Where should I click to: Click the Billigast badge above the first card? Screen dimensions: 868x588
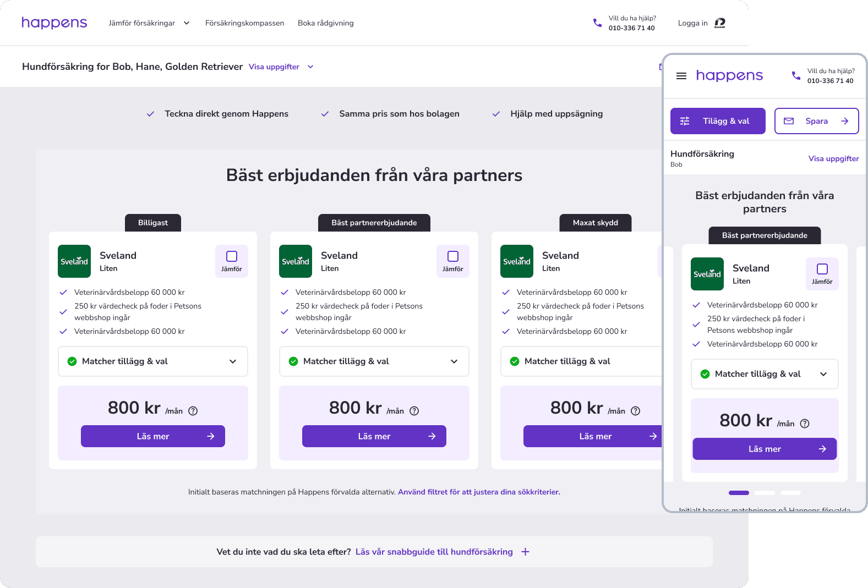tap(153, 223)
